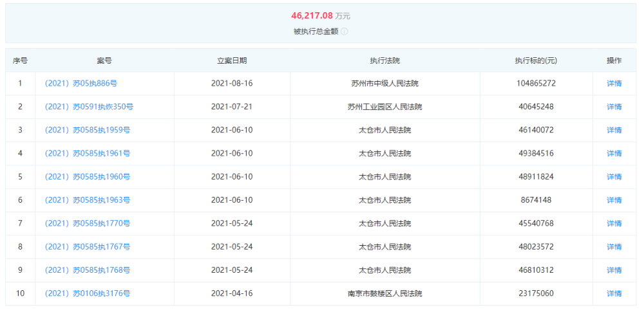Open case link (2021) 苏0585执1960号
Image resolution: width=644 pixels, height=312 pixels.
[88, 177]
